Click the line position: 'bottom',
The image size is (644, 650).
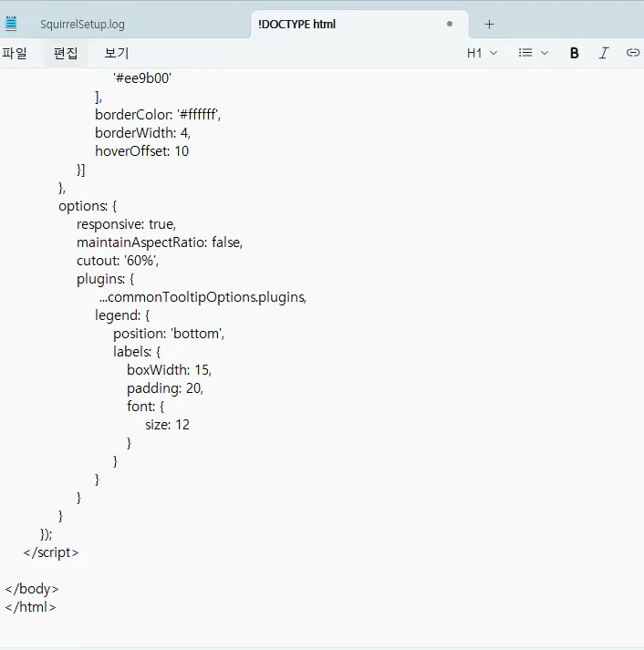(169, 334)
